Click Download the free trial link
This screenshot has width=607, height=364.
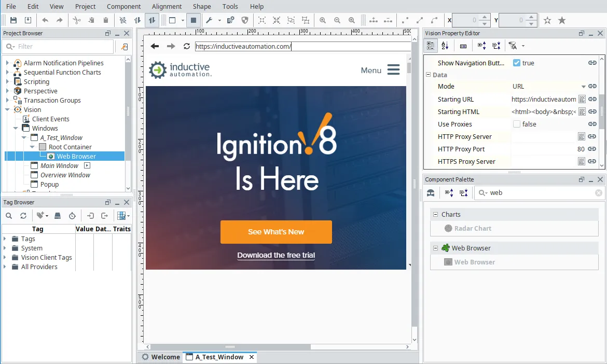coord(276,255)
